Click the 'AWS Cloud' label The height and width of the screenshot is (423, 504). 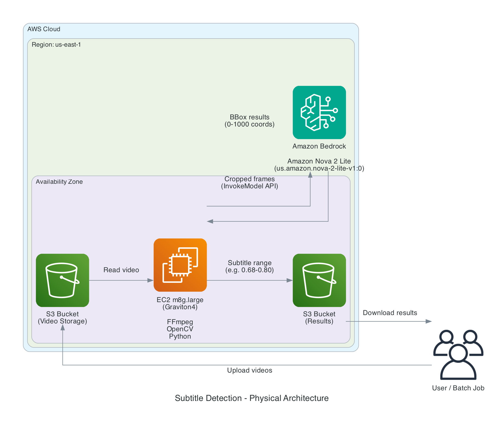44,29
